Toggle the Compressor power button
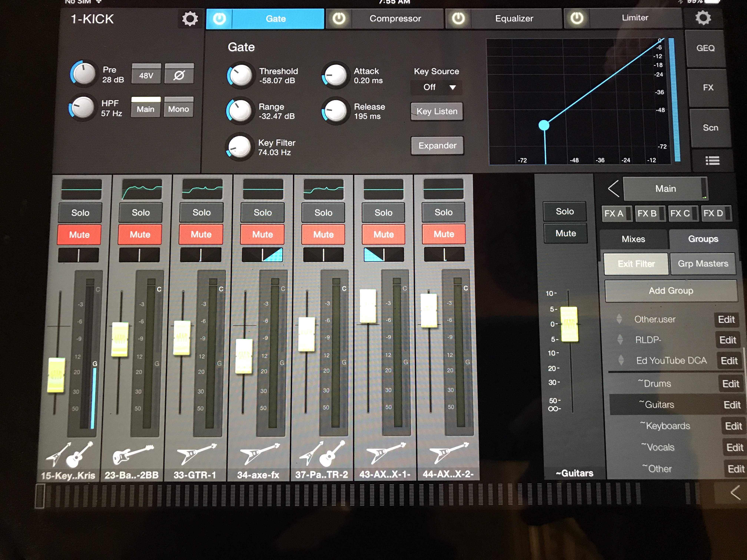 pyautogui.click(x=339, y=18)
